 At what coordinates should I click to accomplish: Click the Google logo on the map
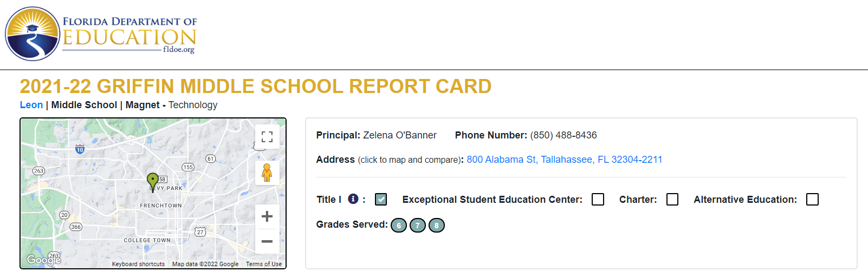[43, 260]
